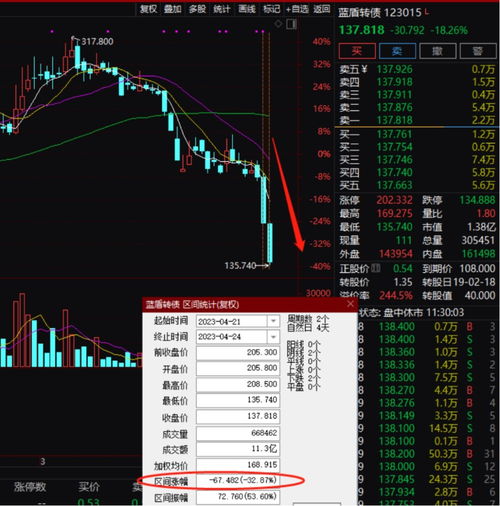Click the blue 卖 sell button
Viewport: 500px width, 506px height.
point(397,51)
